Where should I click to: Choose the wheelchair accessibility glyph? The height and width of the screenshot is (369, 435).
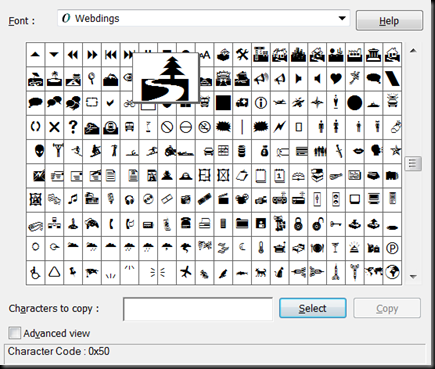(x=35, y=273)
